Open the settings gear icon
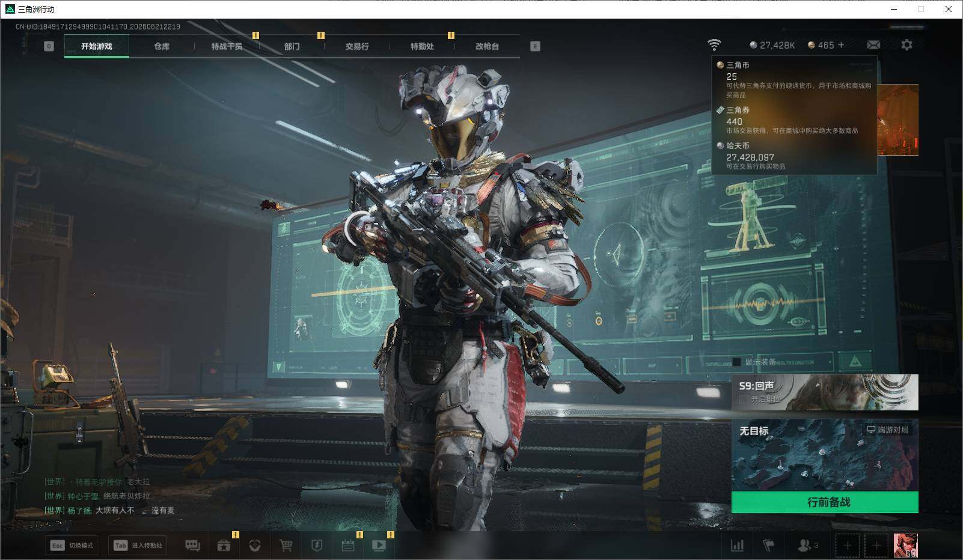The image size is (963, 560). (906, 45)
